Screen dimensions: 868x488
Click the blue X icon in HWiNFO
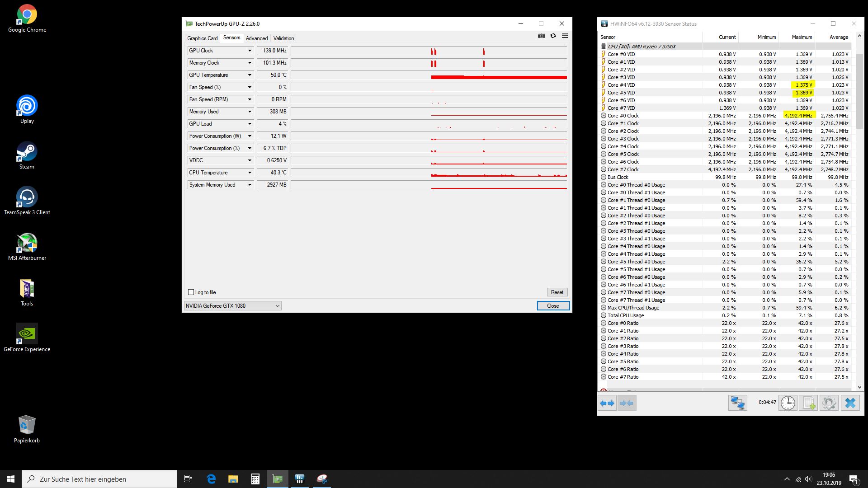point(850,403)
